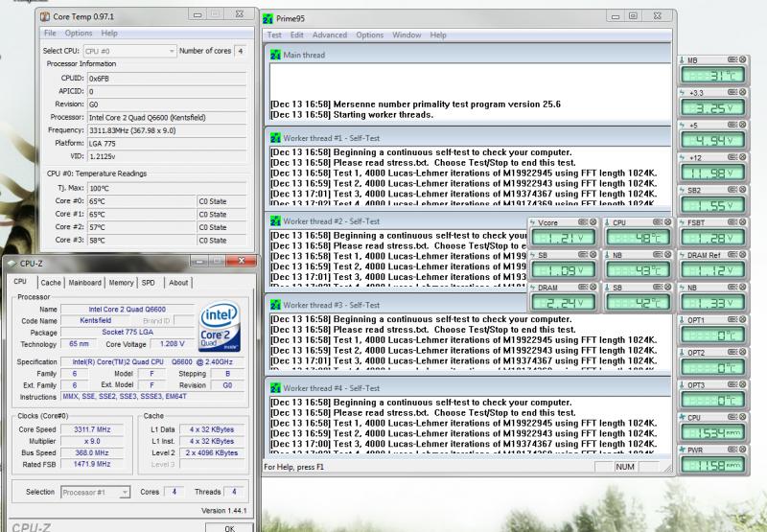Open settings icon on +12 voltage gadget
The height and width of the screenshot is (532, 767).
[732, 157]
